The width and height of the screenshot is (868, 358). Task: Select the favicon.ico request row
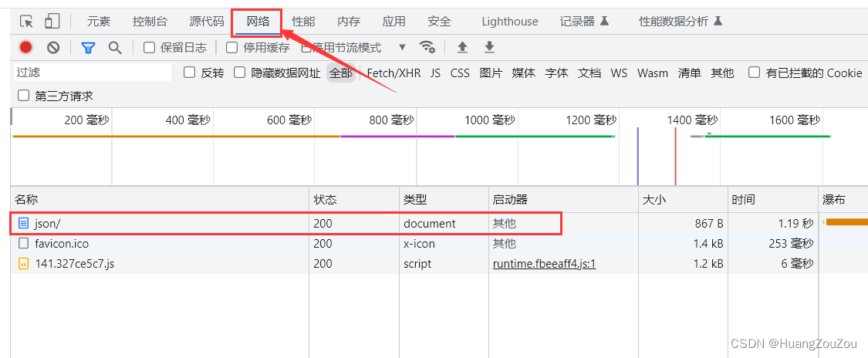tap(440, 244)
